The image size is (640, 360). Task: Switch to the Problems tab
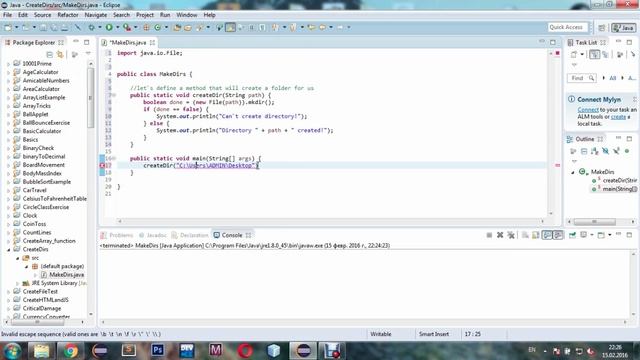point(118,235)
